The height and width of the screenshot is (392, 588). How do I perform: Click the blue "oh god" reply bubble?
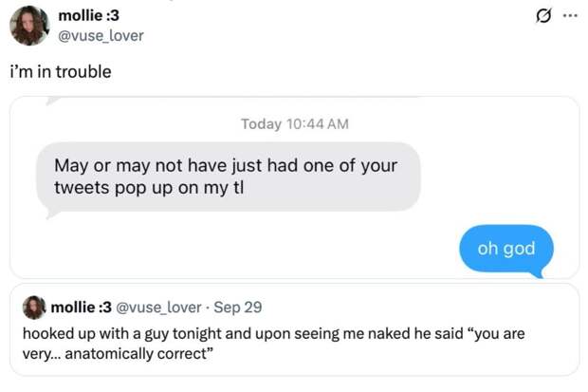click(505, 249)
